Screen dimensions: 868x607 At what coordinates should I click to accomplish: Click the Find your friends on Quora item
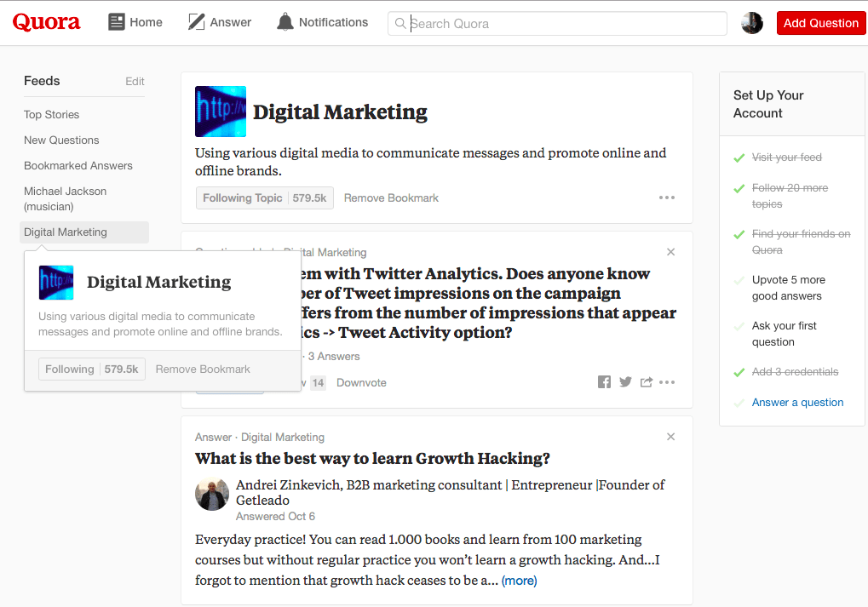[801, 242]
